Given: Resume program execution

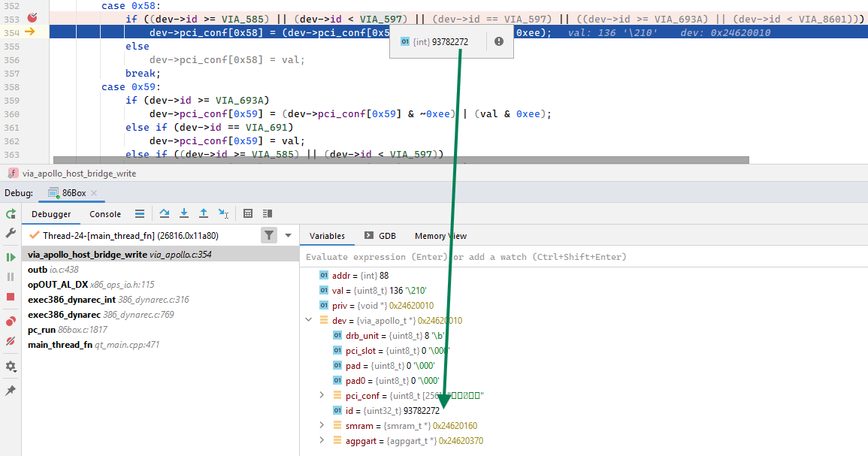Looking at the screenshot, I should pos(10,257).
